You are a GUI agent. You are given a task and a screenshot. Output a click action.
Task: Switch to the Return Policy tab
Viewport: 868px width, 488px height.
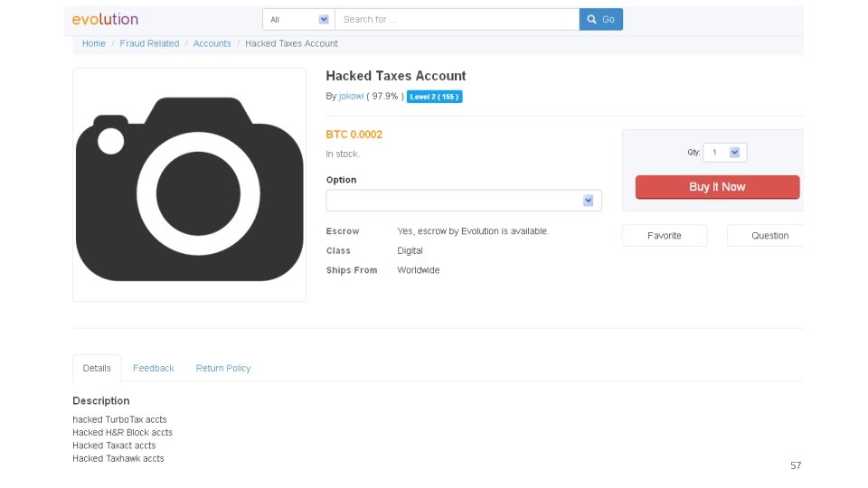(223, 368)
